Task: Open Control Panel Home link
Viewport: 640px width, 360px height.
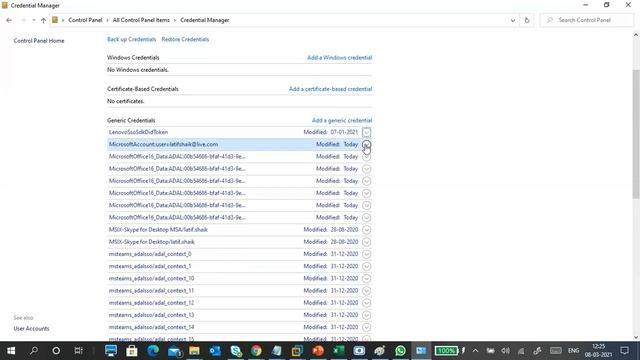Action: (39, 41)
